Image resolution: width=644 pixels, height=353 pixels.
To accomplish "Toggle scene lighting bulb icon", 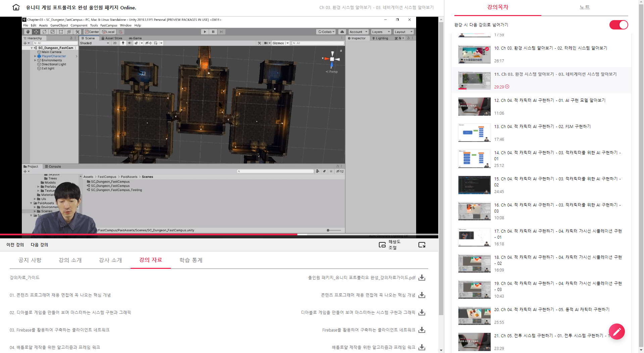I will click(x=123, y=43).
